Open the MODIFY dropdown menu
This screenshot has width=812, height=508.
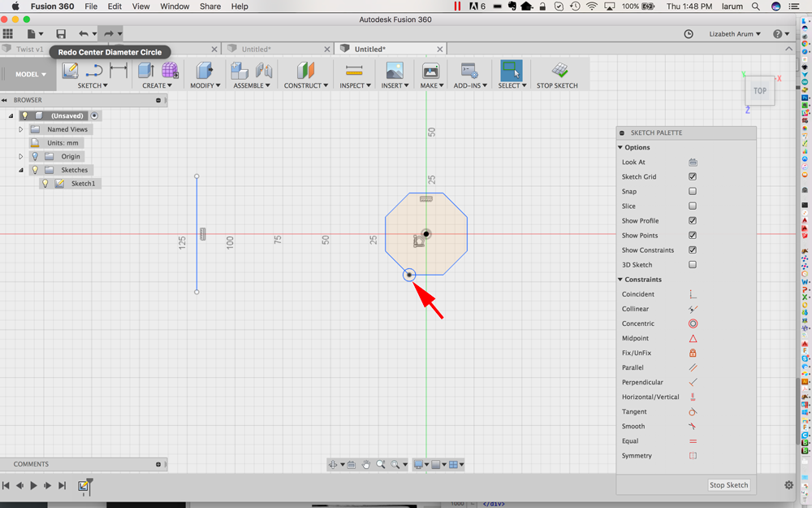coord(205,85)
